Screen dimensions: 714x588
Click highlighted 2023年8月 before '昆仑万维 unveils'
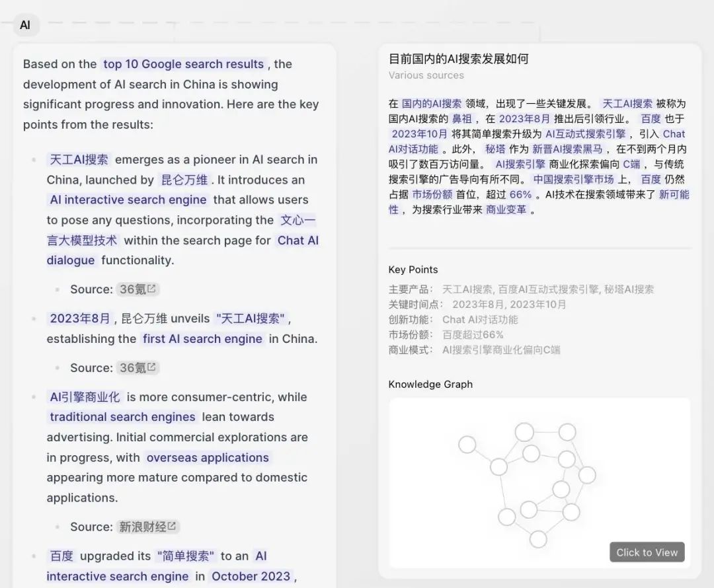[80, 318]
